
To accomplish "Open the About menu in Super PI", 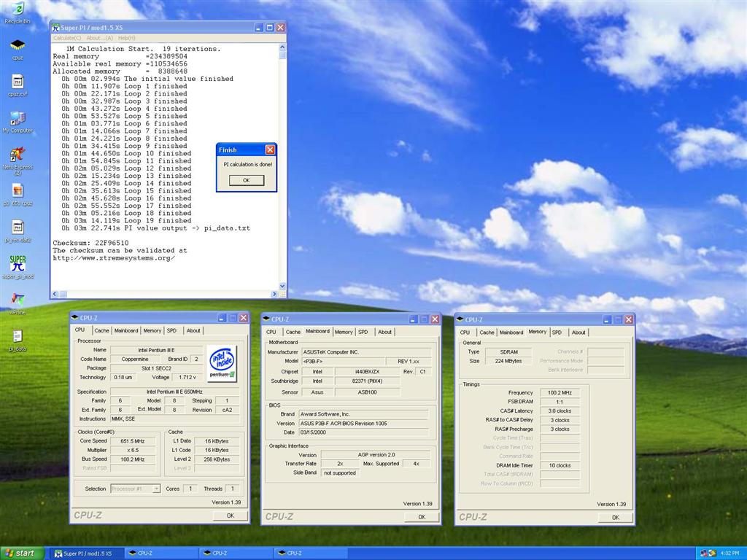I will (99, 38).
